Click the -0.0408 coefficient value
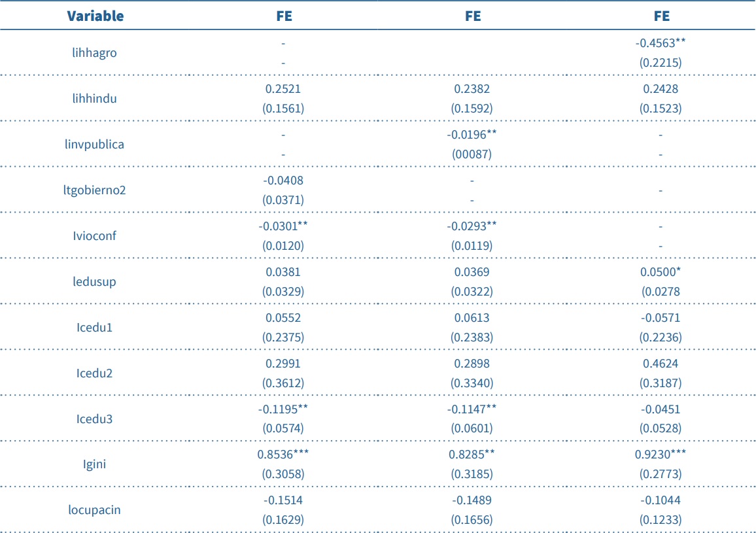 (283, 181)
